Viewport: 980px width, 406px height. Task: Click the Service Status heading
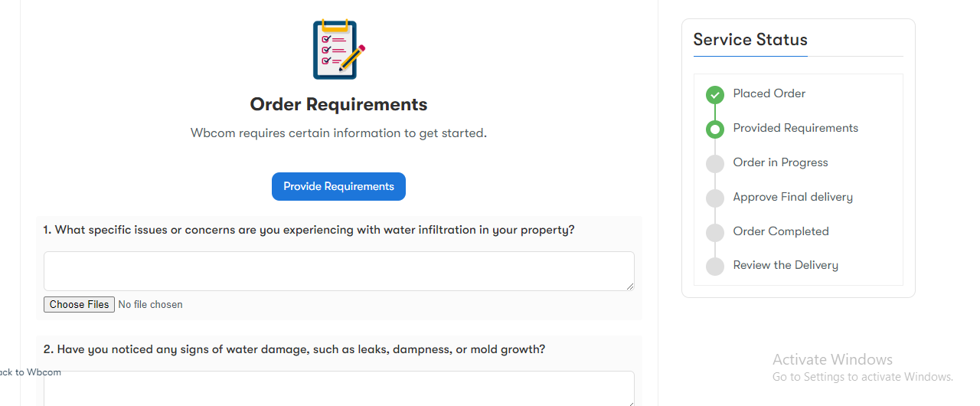click(750, 40)
